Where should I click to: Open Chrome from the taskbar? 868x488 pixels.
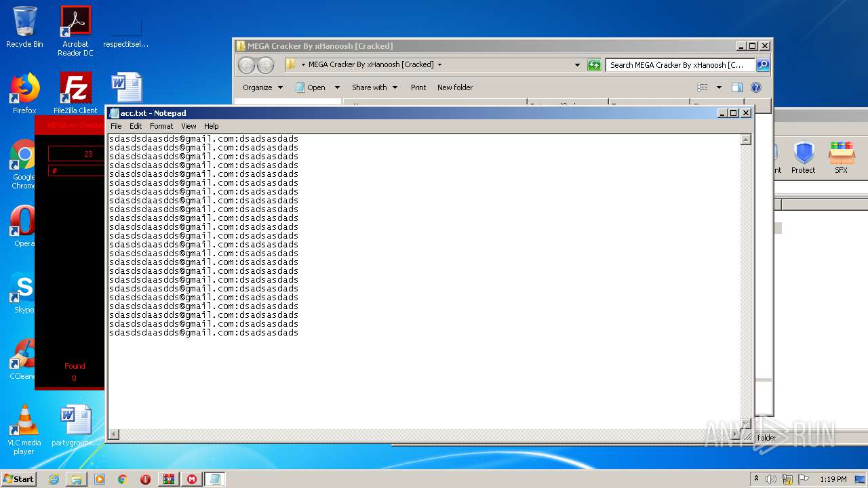122,479
